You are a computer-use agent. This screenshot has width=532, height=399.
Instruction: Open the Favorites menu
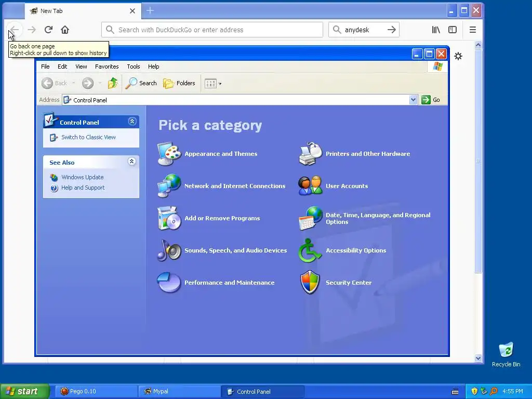[x=107, y=66]
